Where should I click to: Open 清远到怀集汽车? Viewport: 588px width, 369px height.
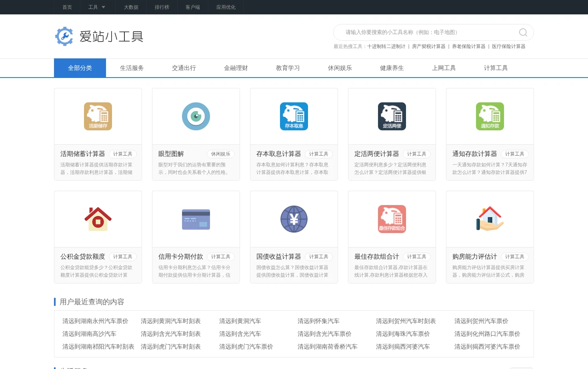(318, 321)
